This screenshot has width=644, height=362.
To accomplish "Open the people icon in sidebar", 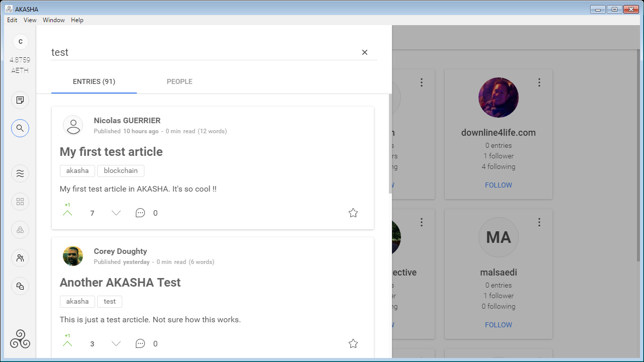I will (20, 258).
